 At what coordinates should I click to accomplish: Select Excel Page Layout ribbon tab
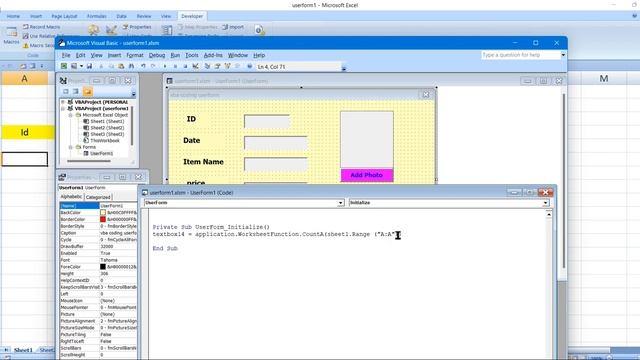pos(64,16)
